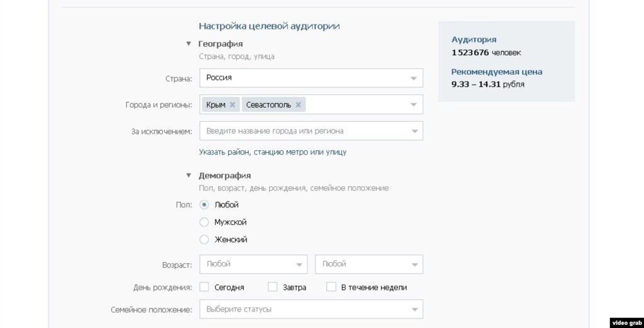Viewport: 644px width, 328px height.
Task: Collapse the Демография section
Action: coord(188,176)
